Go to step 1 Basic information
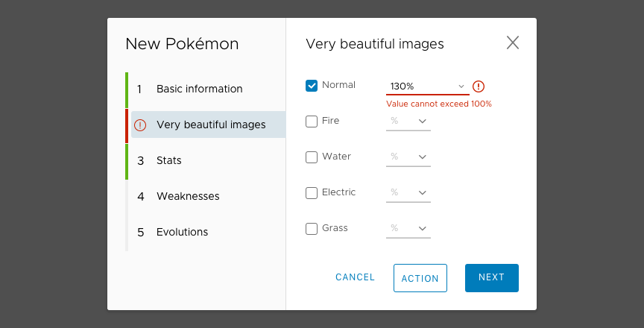644x328 pixels. [206, 89]
